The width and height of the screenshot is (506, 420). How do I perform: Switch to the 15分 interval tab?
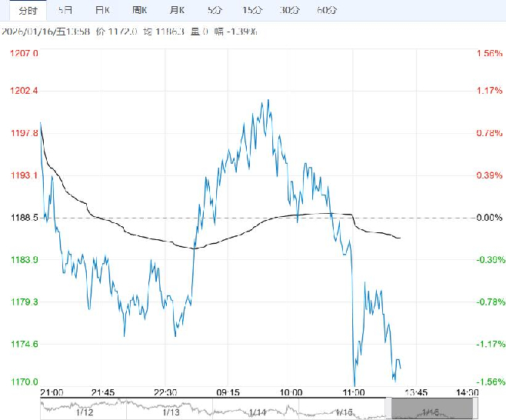click(x=251, y=10)
